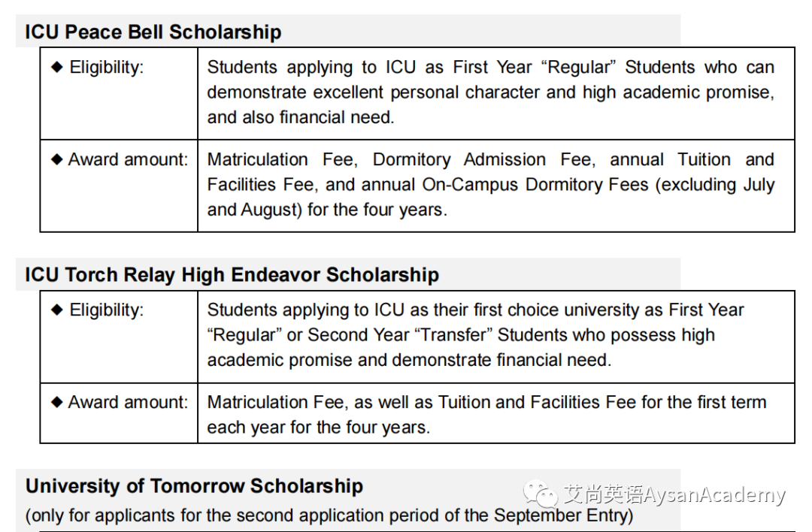The width and height of the screenshot is (812, 532).
Task: Click the ICU Torch Relay High Endeavor Scholarship heading
Action: click(x=232, y=275)
